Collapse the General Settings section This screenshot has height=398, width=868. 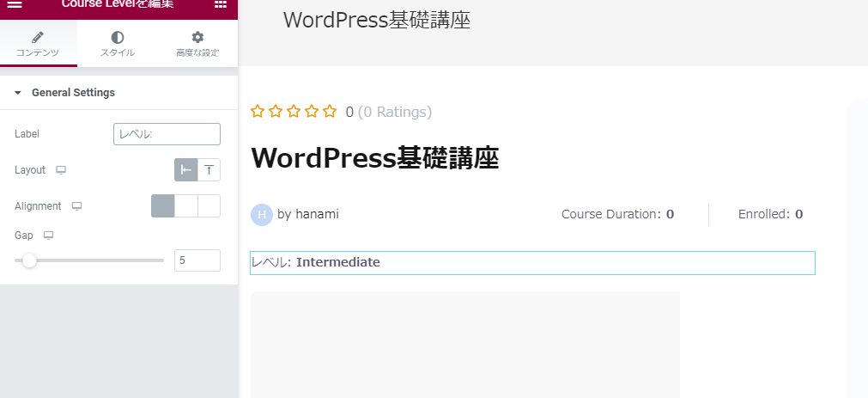tap(17, 93)
